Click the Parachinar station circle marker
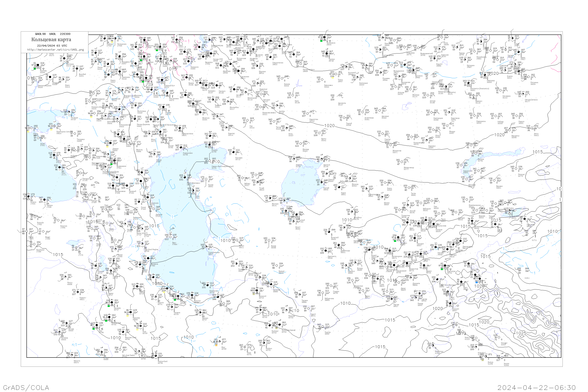 click(433, 346)
